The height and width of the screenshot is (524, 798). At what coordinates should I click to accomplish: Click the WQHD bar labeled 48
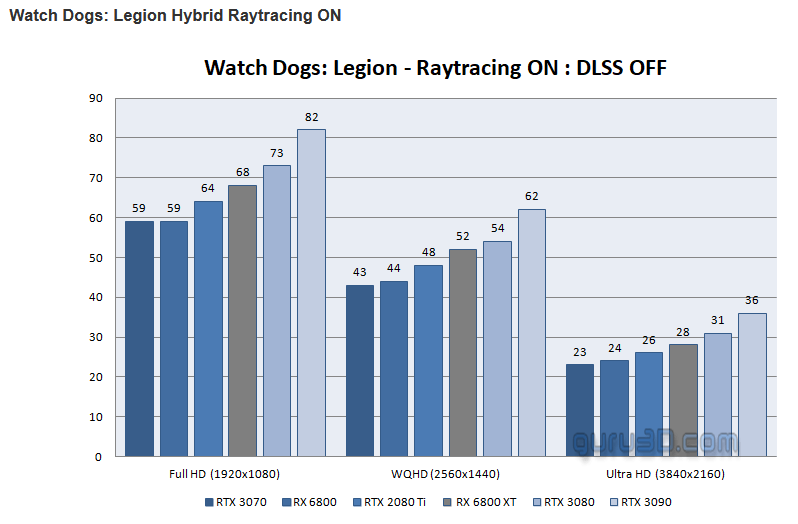[x=429, y=361]
